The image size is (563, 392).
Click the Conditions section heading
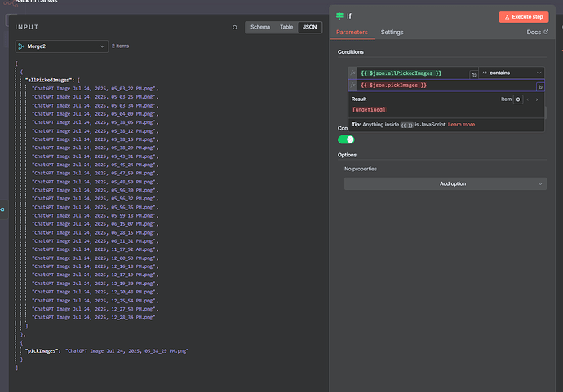[350, 51]
